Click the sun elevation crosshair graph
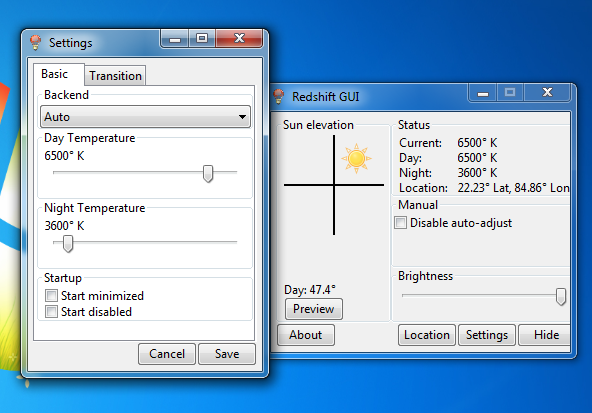The height and width of the screenshot is (413, 592). point(334,185)
